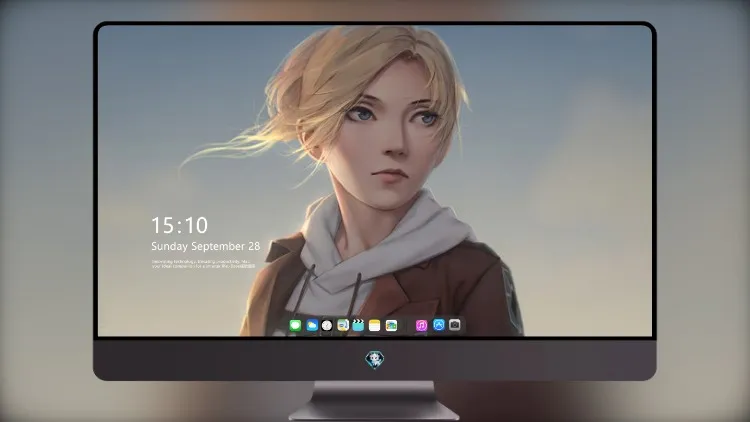The image size is (750, 422).
Task: Launch the blue App Store icon in the dock
Action: pyautogui.click(x=439, y=325)
